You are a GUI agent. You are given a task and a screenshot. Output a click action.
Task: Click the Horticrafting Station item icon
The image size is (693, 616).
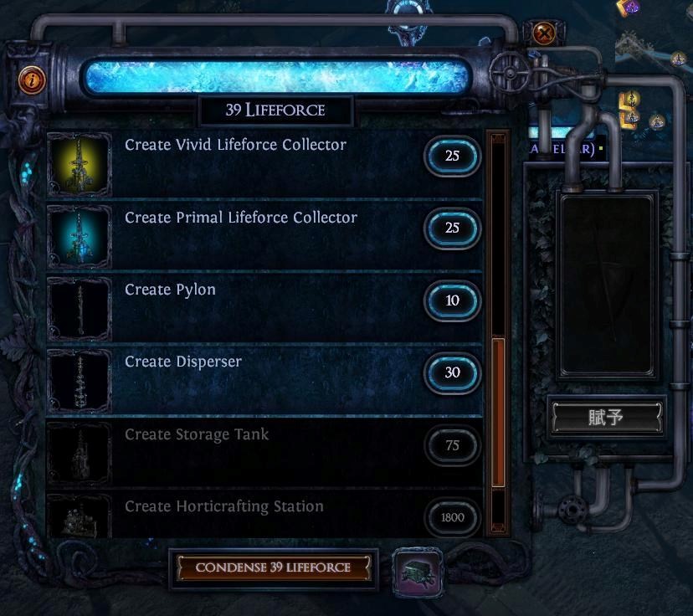click(x=80, y=516)
